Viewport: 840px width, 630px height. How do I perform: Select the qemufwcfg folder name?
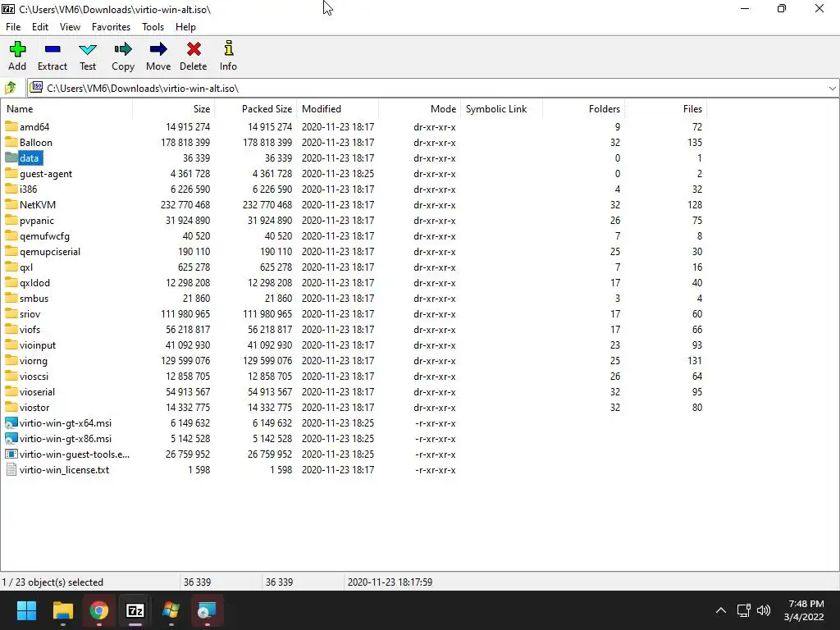click(44, 235)
